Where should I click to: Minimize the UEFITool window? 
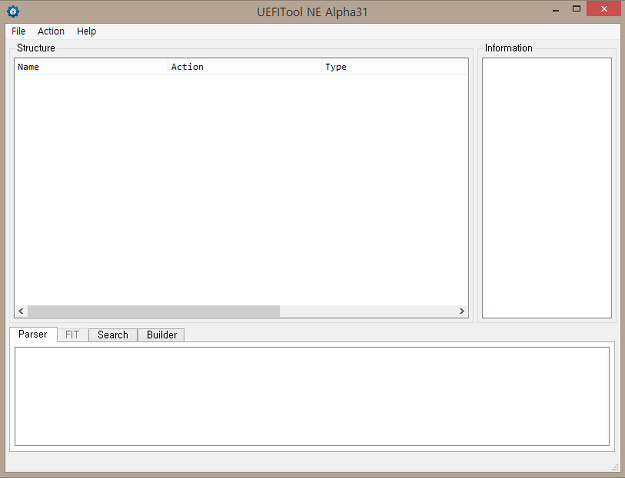pyautogui.click(x=556, y=10)
